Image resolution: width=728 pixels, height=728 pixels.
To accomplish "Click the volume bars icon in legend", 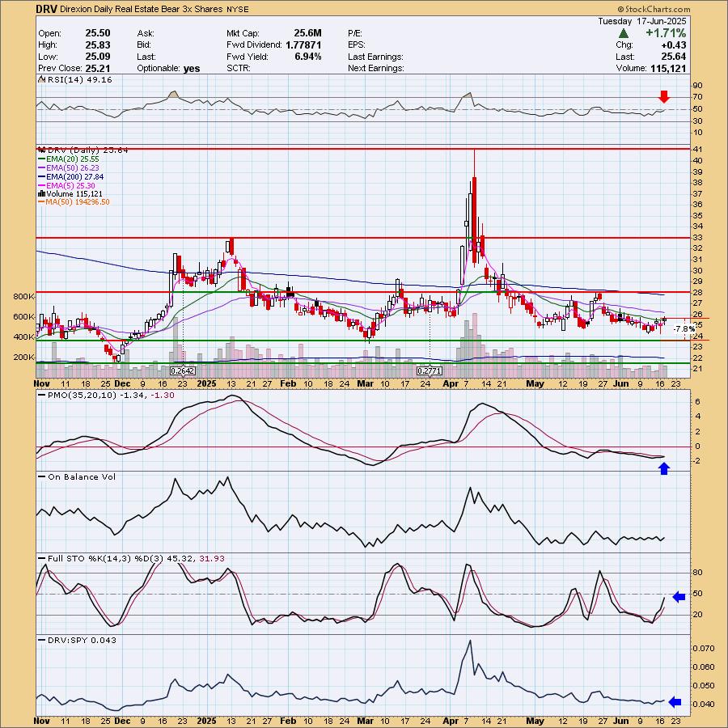I will 41,193.
